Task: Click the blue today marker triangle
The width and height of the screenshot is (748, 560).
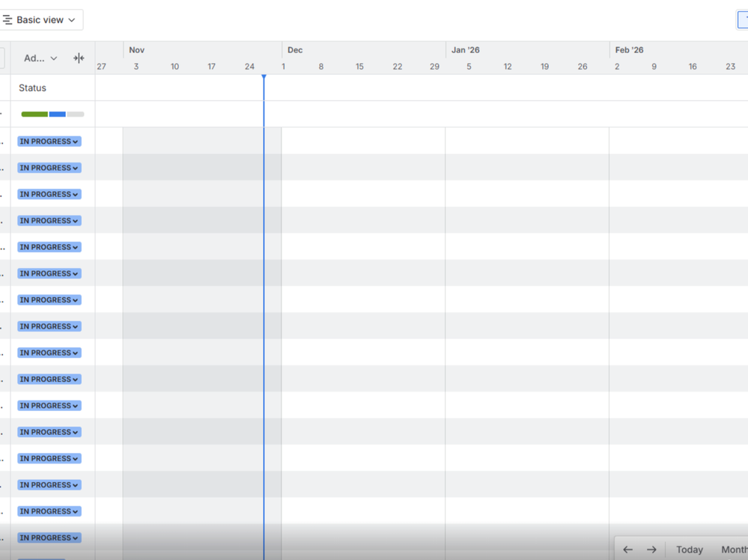Action: click(x=264, y=77)
